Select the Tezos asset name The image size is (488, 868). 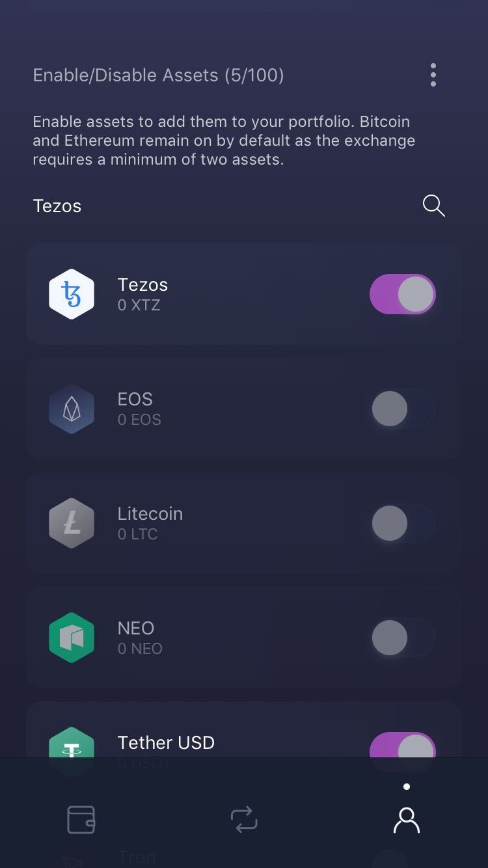point(142,285)
